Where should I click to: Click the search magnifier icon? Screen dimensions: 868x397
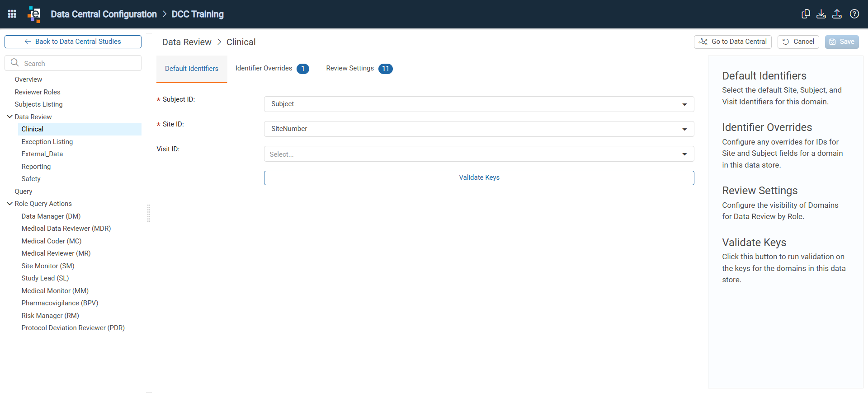[15, 63]
